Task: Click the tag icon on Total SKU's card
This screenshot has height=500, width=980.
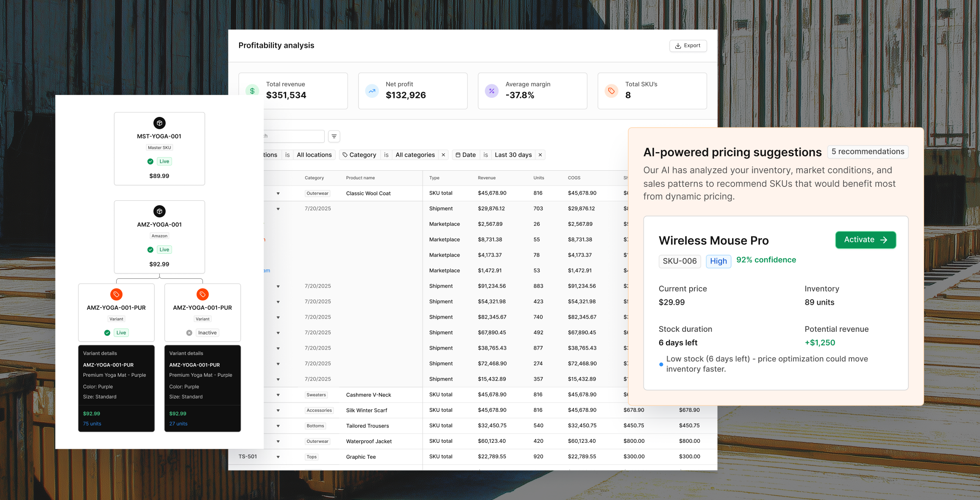Action: pyautogui.click(x=611, y=91)
